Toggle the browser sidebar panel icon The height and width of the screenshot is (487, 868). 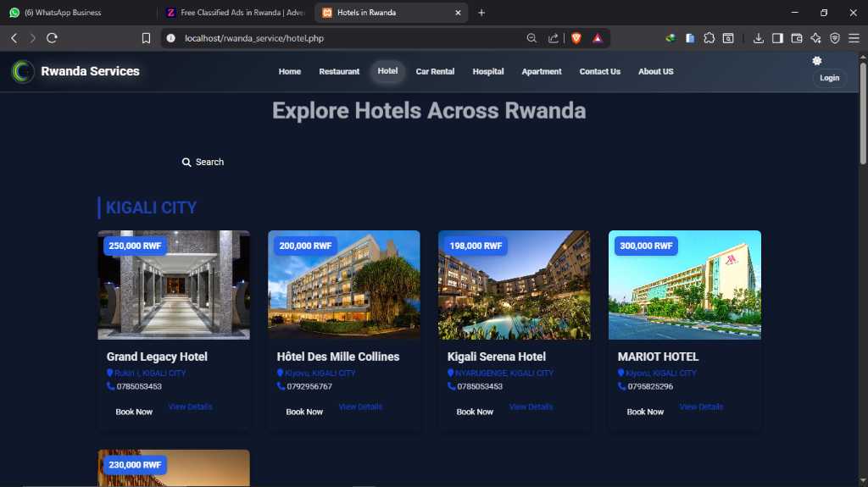click(x=778, y=38)
